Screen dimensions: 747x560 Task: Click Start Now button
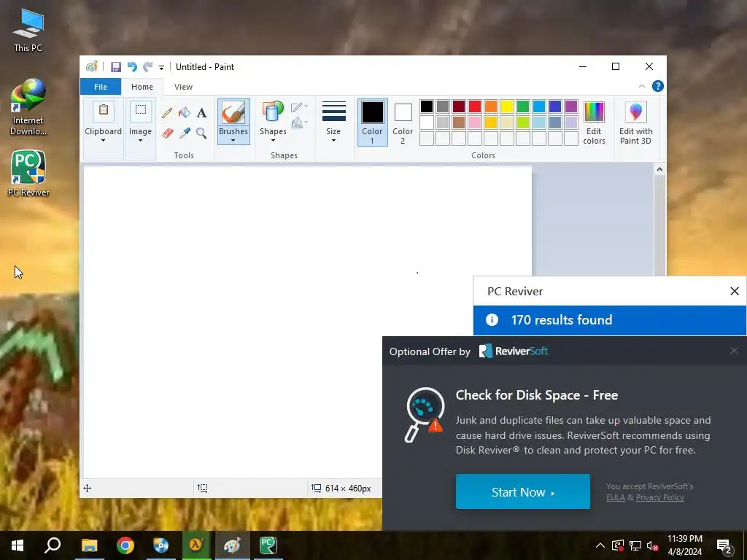[x=522, y=491]
